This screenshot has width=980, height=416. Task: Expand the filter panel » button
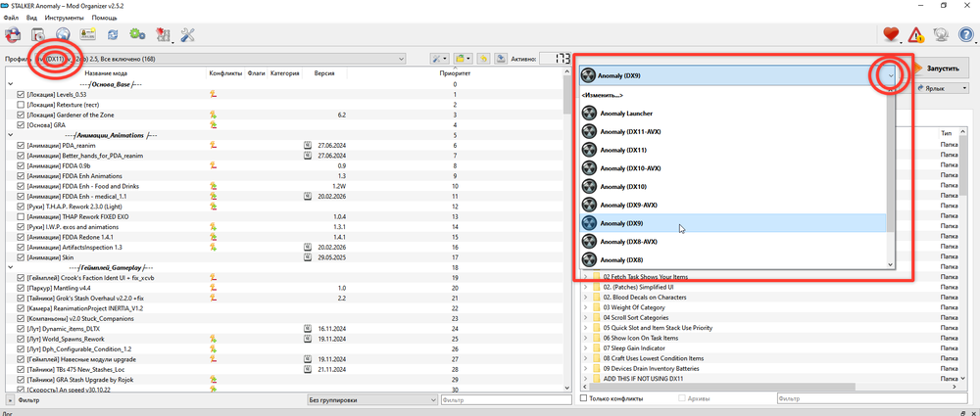click(11, 399)
